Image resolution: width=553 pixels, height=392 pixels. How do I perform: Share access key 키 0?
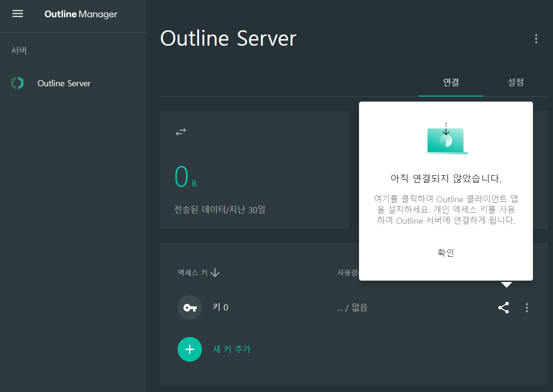tap(503, 308)
